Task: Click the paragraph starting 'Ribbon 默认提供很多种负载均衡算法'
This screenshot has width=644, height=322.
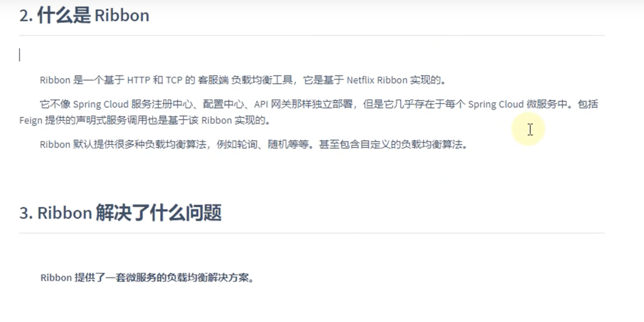Action: [254, 145]
